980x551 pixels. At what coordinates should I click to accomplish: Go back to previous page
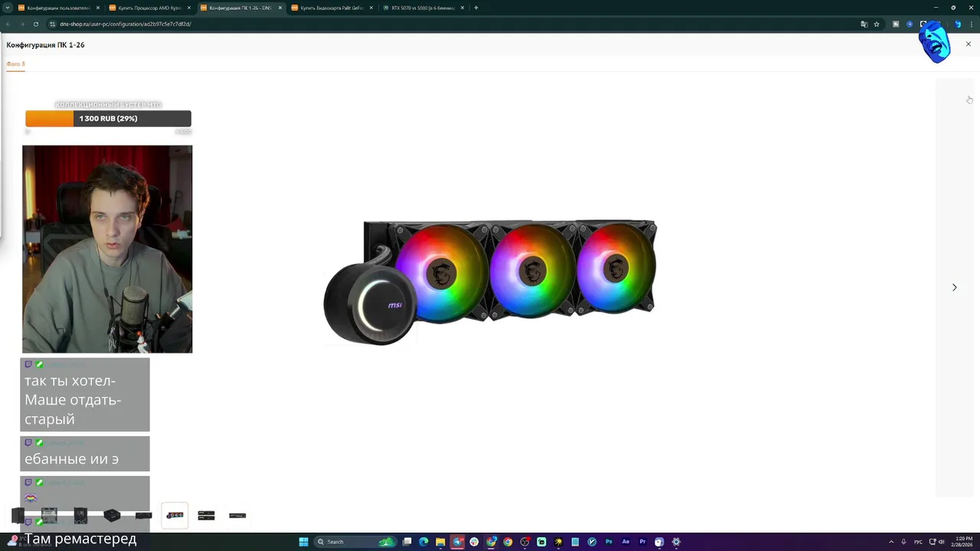coord(8,24)
